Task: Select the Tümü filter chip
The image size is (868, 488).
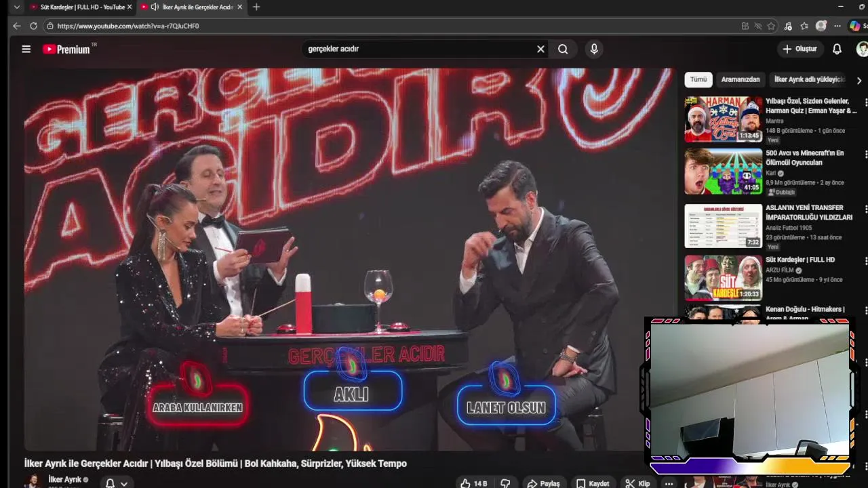Action: (x=698, y=79)
